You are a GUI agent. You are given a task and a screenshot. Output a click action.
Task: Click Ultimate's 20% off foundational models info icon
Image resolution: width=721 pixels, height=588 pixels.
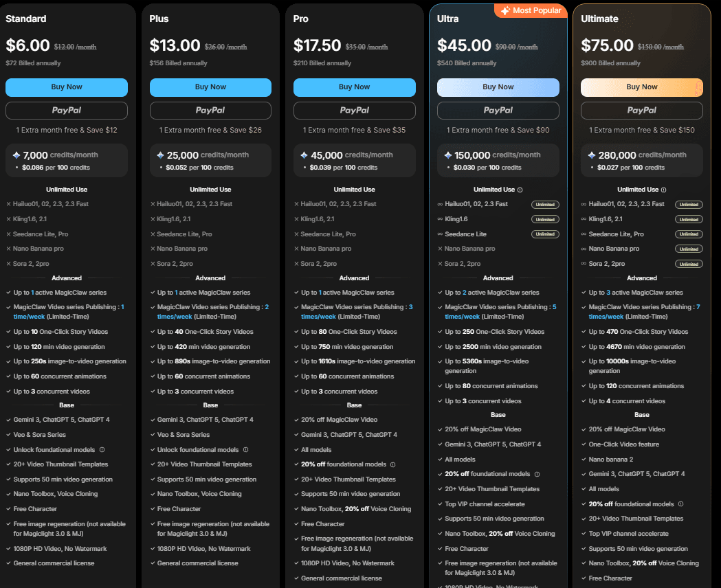point(680,504)
